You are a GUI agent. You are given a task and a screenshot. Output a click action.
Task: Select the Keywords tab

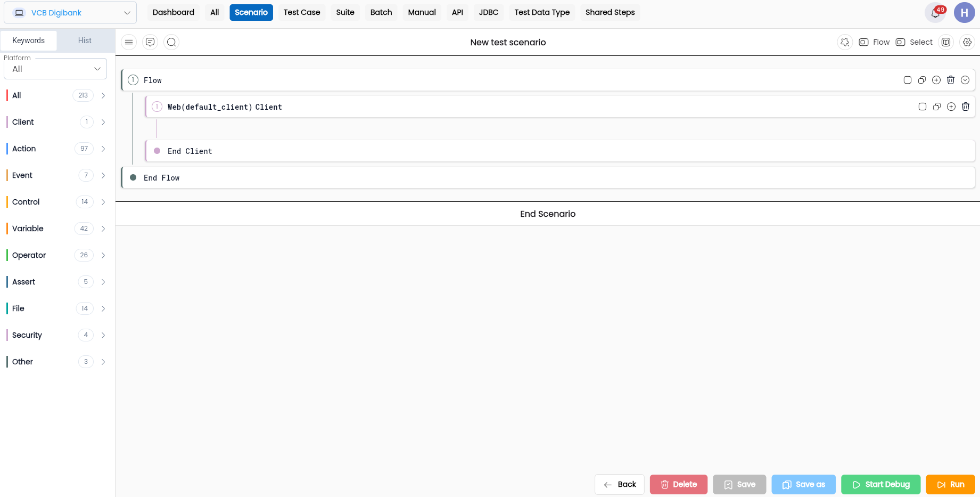(x=29, y=40)
